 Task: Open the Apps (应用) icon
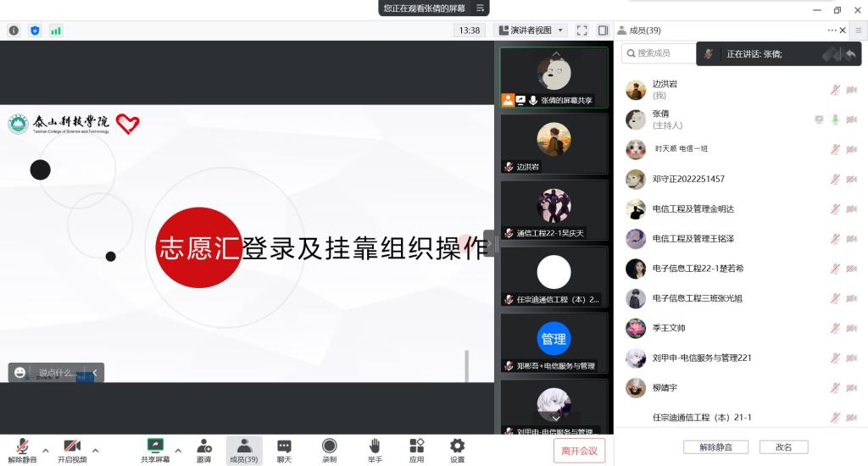click(x=416, y=450)
